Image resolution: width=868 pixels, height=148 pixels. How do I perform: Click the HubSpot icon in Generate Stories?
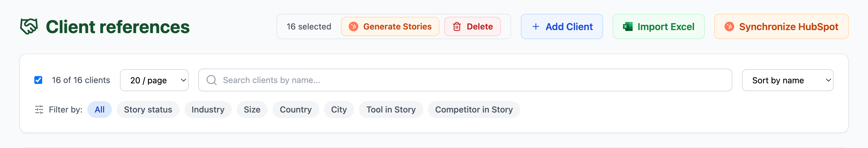coord(354,26)
